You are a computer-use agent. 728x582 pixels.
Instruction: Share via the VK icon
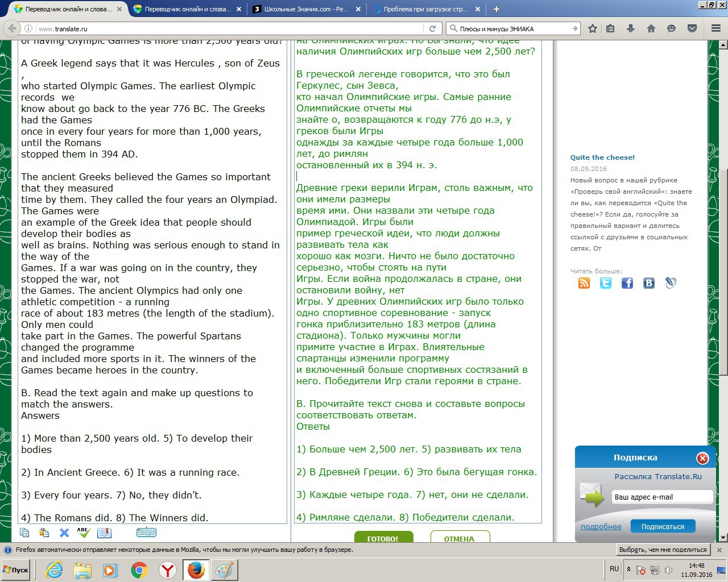(x=649, y=283)
